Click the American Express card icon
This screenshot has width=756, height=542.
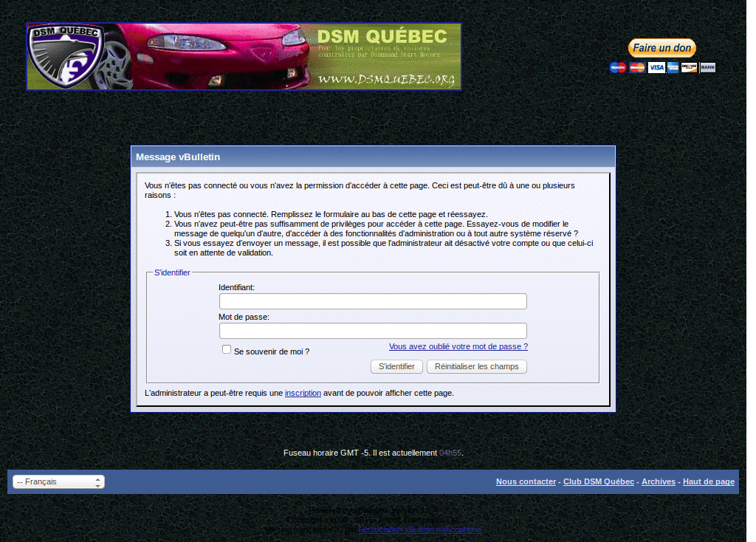pos(673,67)
